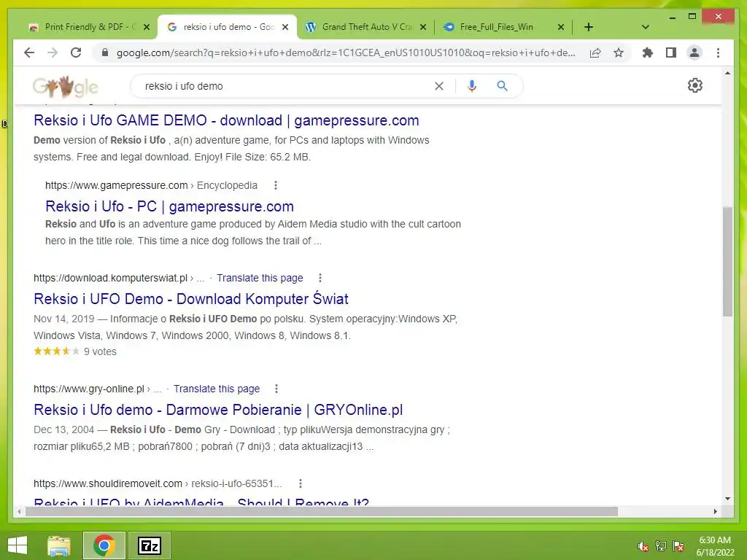The image size is (747, 560).
Task: Open Chrome three-dot menu
Action: pos(718,52)
